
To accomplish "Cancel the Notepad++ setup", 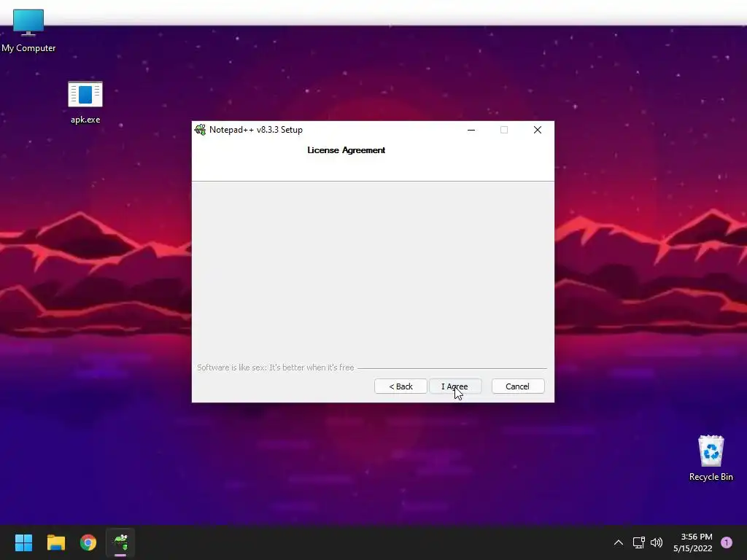I will (x=518, y=386).
